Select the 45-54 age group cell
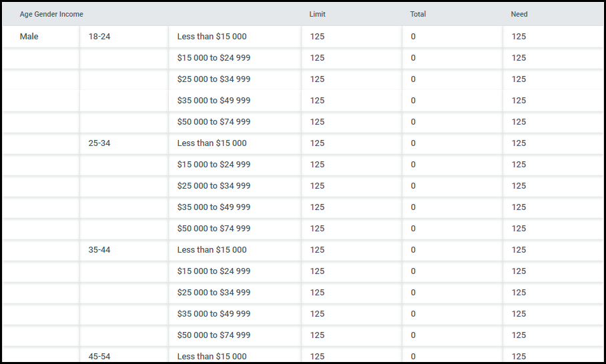The width and height of the screenshot is (606, 364). click(x=99, y=356)
